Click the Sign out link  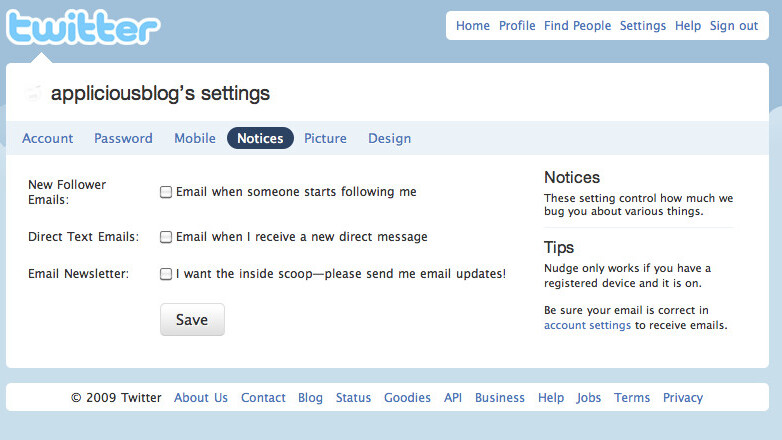pos(734,26)
